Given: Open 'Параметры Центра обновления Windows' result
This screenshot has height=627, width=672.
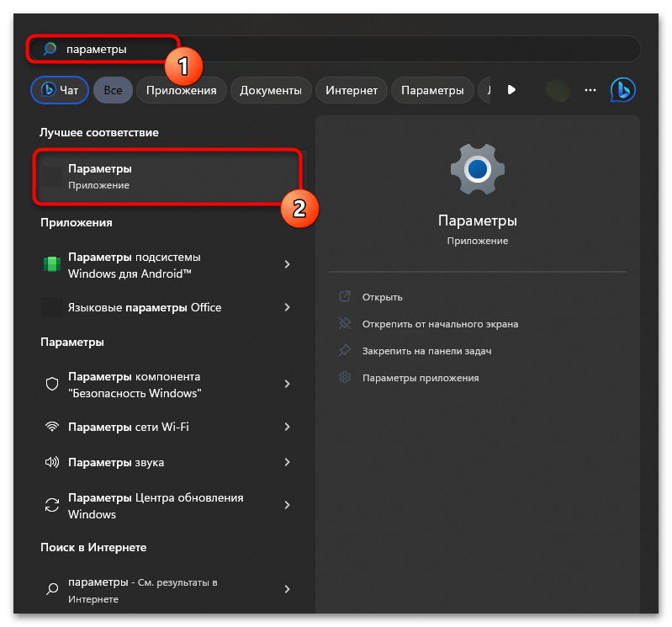Looking at the screenshot, I should (x=168, y=506).
